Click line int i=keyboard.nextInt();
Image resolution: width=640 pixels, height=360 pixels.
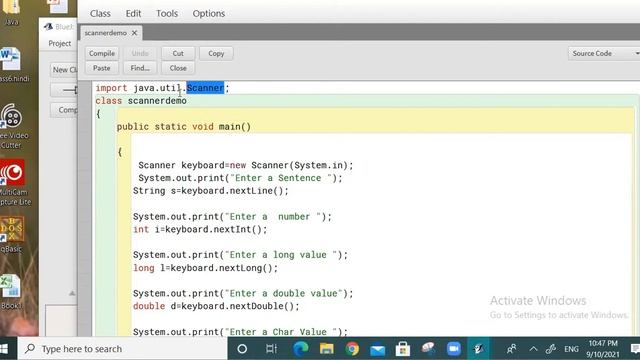(200, 229)
